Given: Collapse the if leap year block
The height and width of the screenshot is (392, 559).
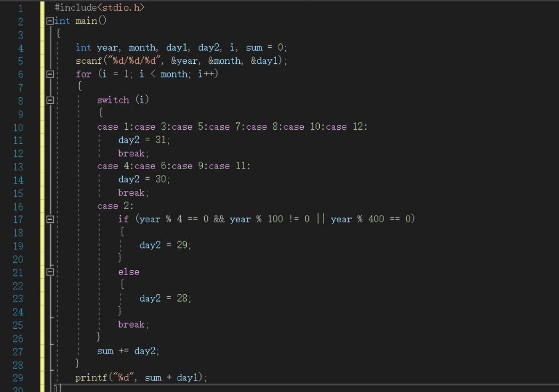Looking at the screenshot, I should [50, 220].
